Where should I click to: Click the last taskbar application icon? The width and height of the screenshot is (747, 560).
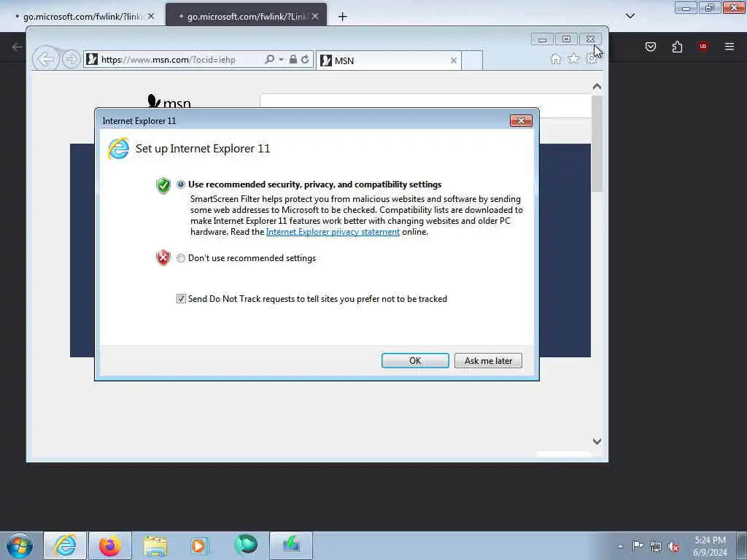tap(291, 545)
